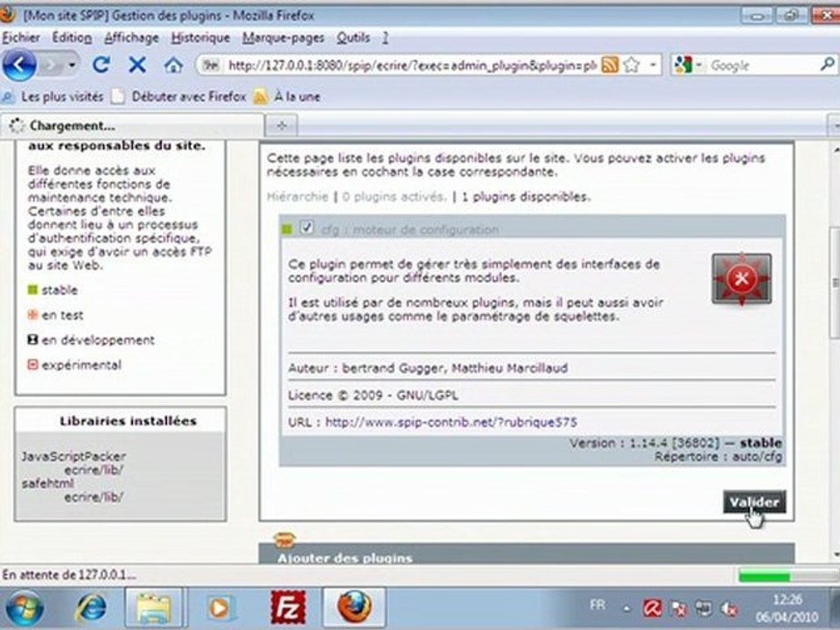840x630 pixels.
Task: Bookmark the page with the star icon
Action: pos(632,66)
